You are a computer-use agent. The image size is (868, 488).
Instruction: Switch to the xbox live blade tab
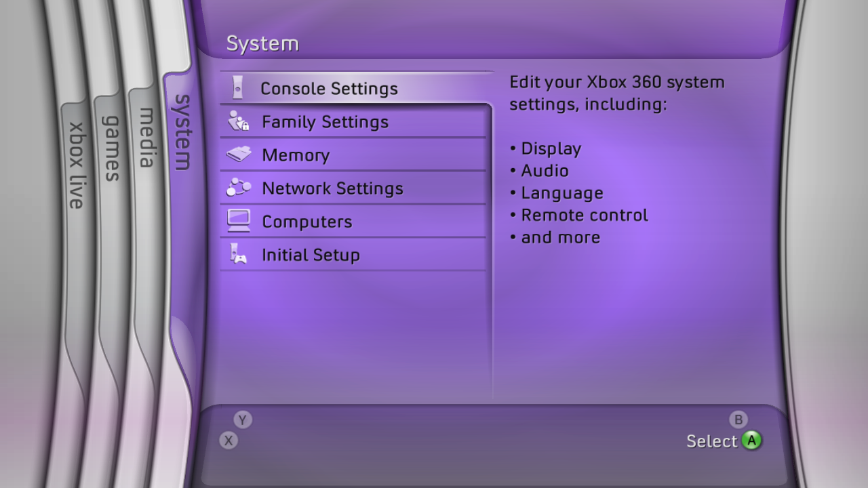point(77,165)
